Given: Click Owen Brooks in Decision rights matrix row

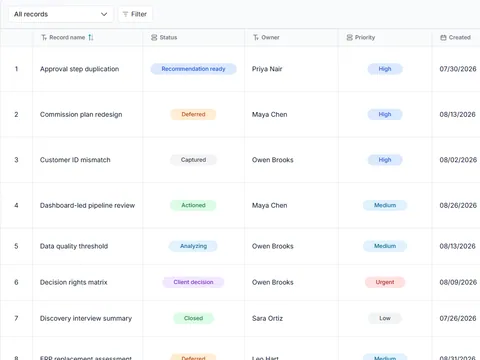Looking at the screenshot, I should (273, 282).
